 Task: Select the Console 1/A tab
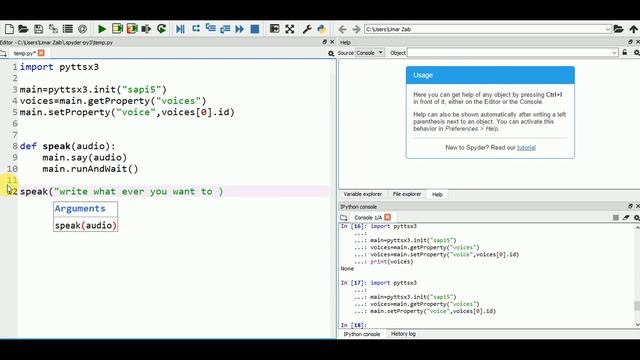coord(368,218)
